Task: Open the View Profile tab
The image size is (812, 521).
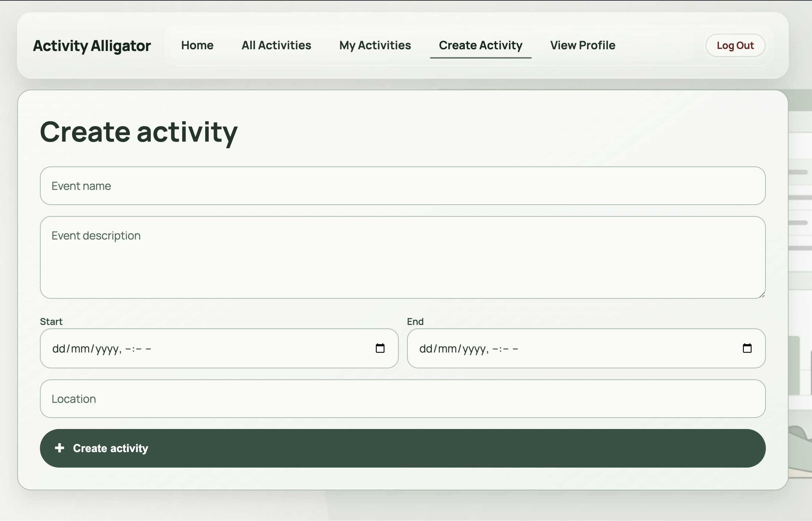Action: click(583, 45)
